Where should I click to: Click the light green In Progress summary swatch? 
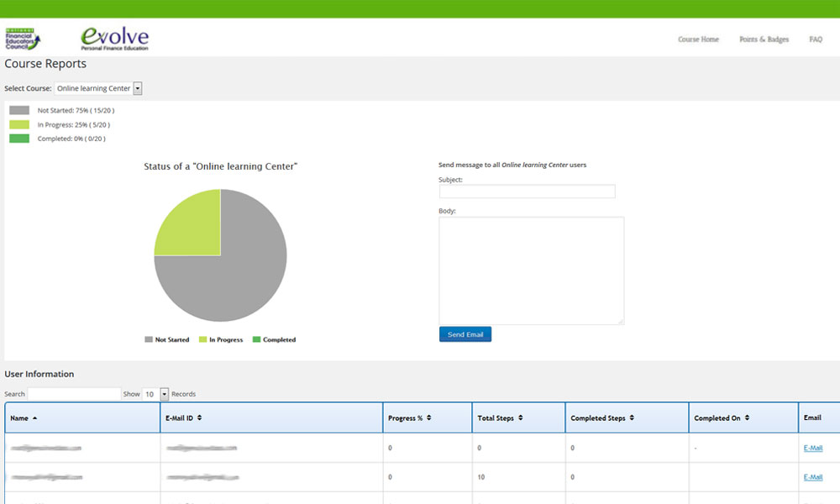point(19,125)
